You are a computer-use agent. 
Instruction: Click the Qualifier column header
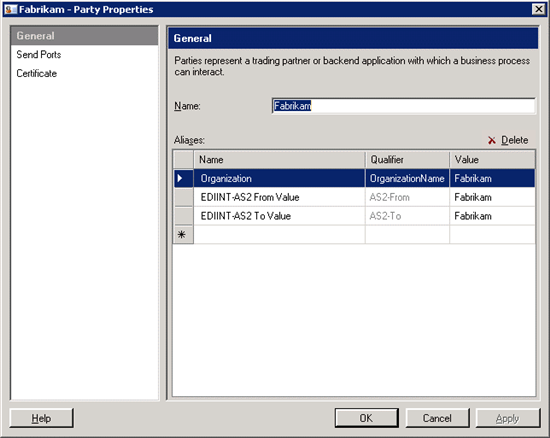pos(407,160)
